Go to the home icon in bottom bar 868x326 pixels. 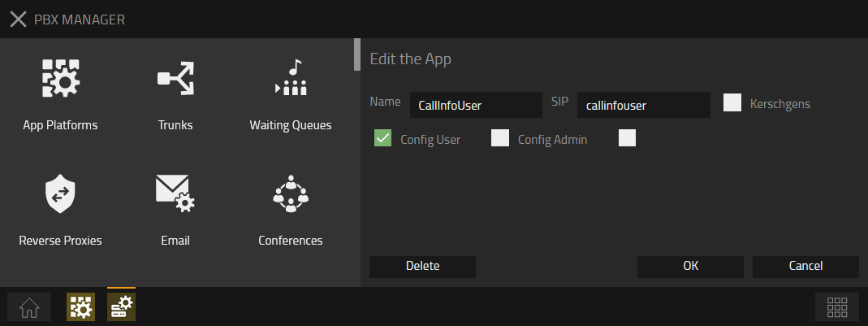pyautogui.click(x=29, y=307)
